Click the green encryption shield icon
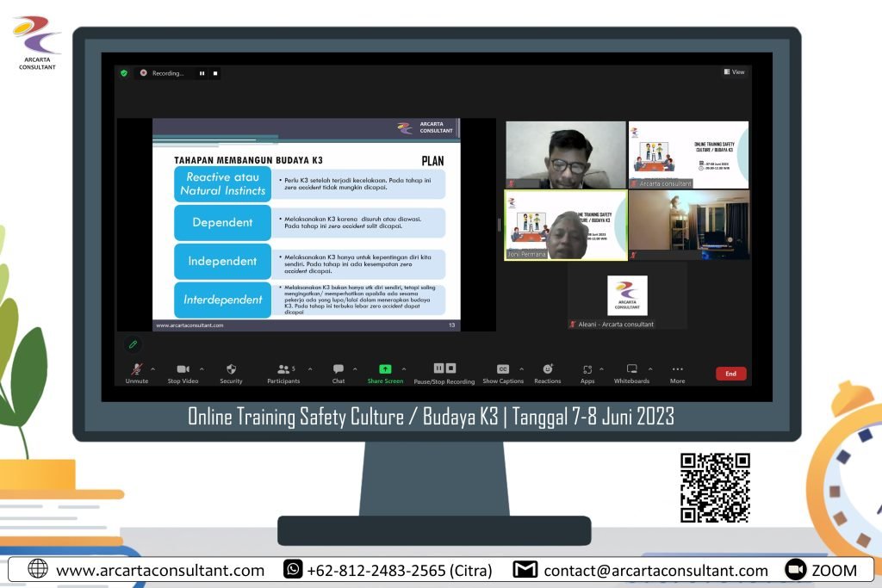The image size is (882, 588). [124, 73]
